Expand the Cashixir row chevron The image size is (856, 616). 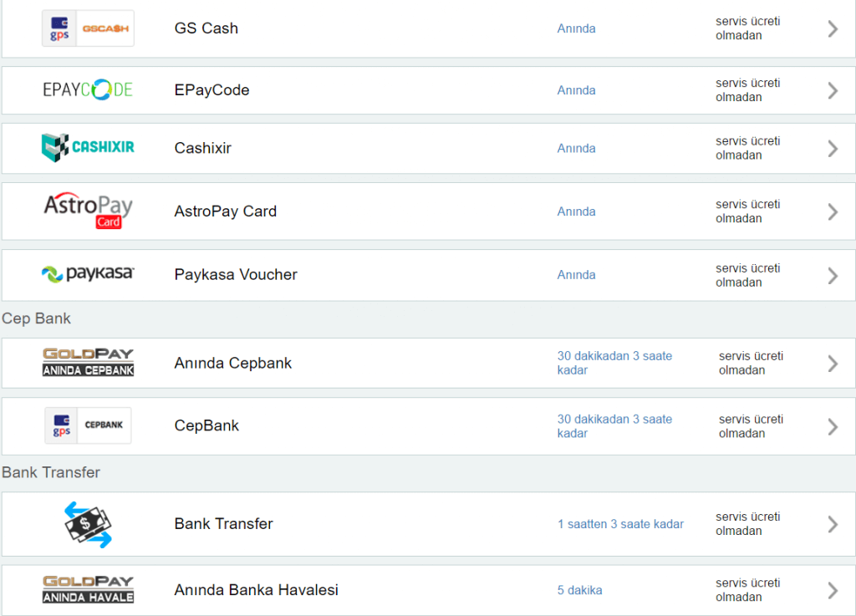click(833, 149)
